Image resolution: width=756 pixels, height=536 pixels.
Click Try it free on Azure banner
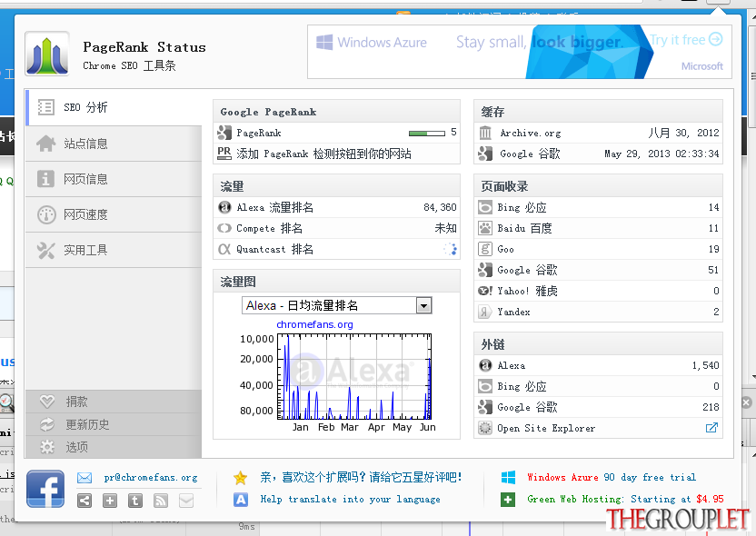coord(686,40)
